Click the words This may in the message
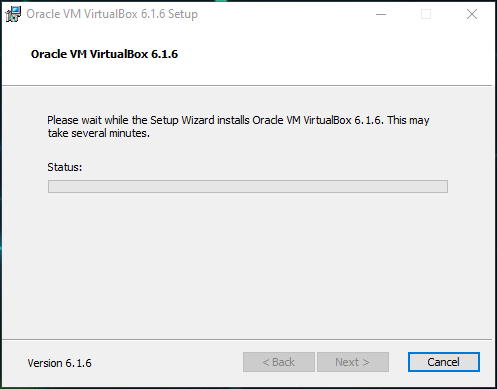The image size is (497, 389). 408,120
